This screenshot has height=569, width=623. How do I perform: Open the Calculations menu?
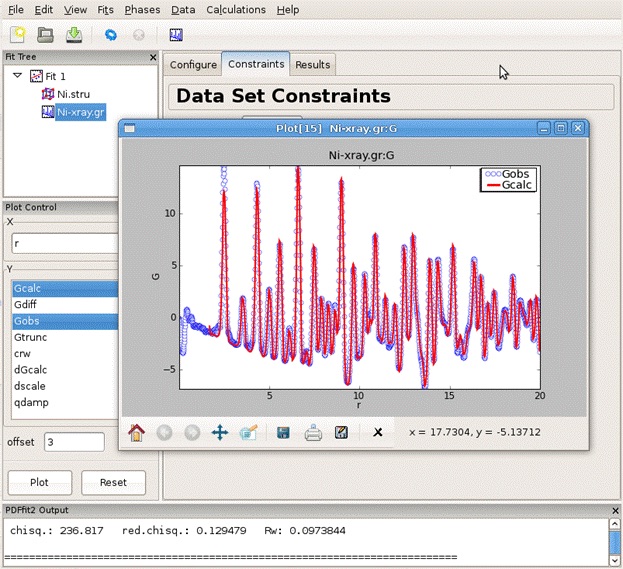[236, 10]
